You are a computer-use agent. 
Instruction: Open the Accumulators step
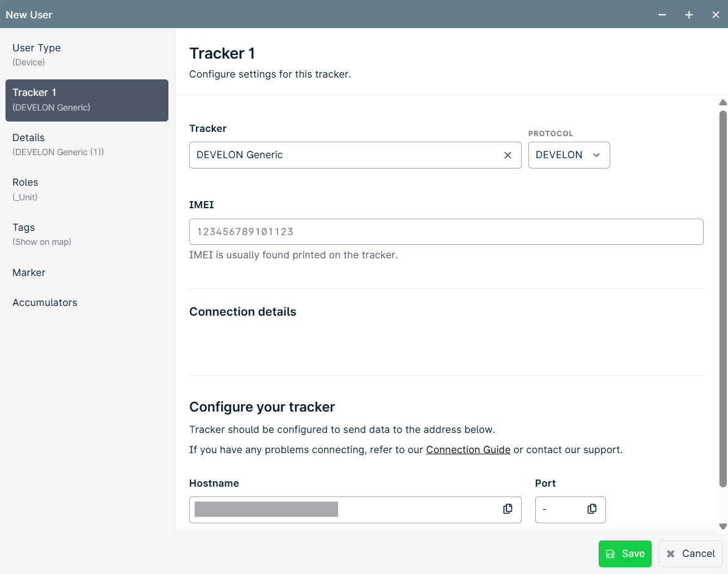(87, 302)
